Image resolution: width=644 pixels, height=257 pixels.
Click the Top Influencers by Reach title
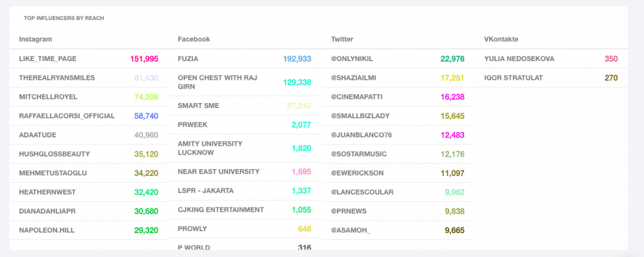click(x=64, y=18)
